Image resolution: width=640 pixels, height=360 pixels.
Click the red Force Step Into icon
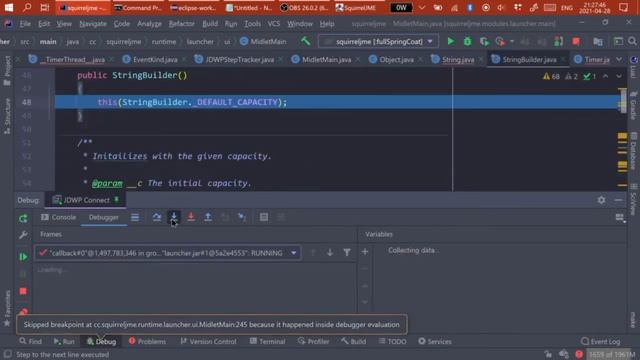click(x=191, y=217)
